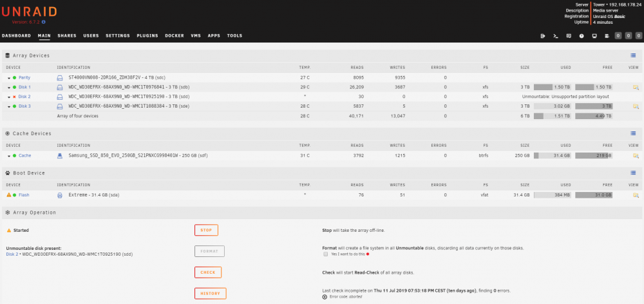Click the Parity disk drive icon
The image size is (644, 304).
59,77
